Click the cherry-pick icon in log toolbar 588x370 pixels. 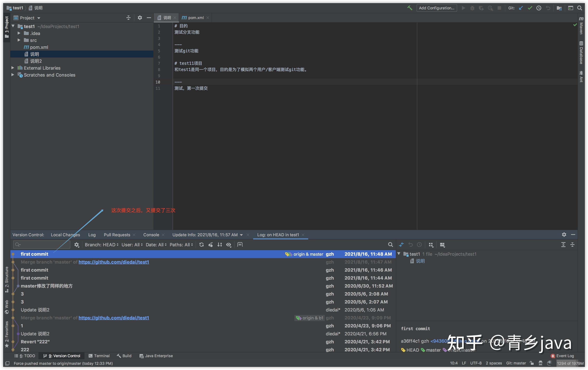(211, 245)
